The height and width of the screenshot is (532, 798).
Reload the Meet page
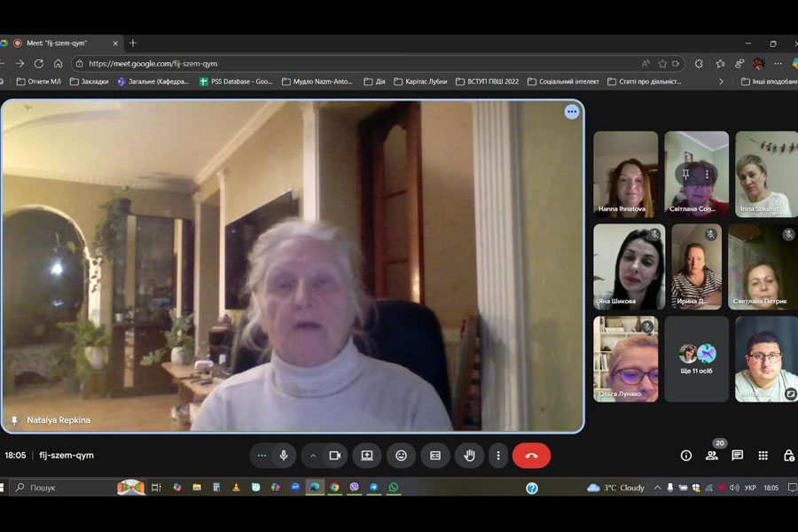coord(39,64)
